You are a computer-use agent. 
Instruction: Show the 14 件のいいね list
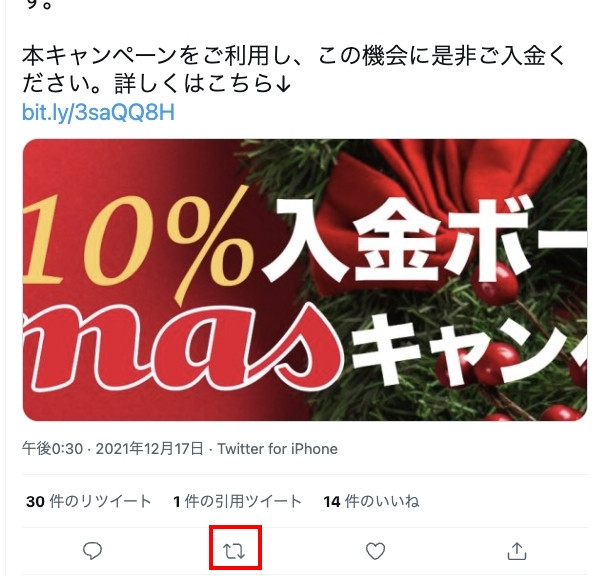coord(371,501)
